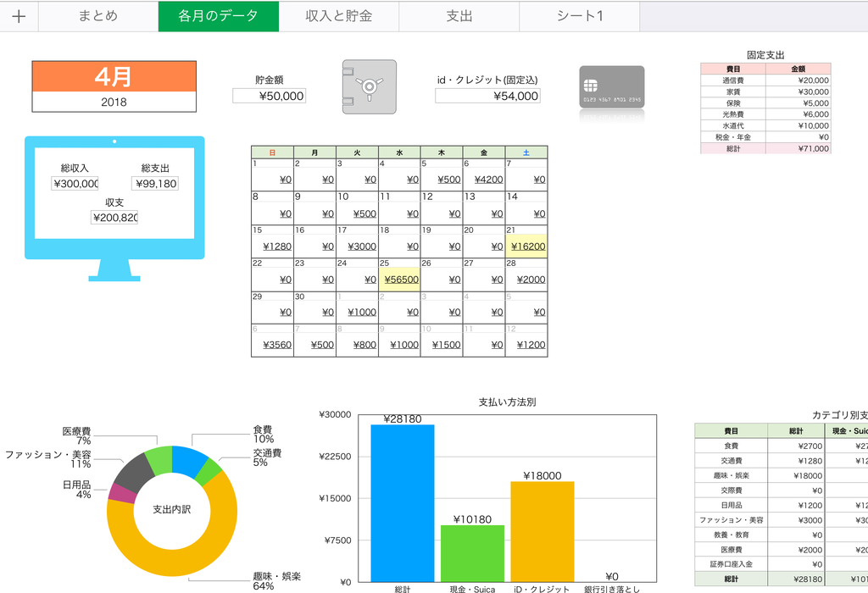This screenshot has height=593, width=868.
Task: Switch to the まとめ sheet tab
Action: (98, 16)
